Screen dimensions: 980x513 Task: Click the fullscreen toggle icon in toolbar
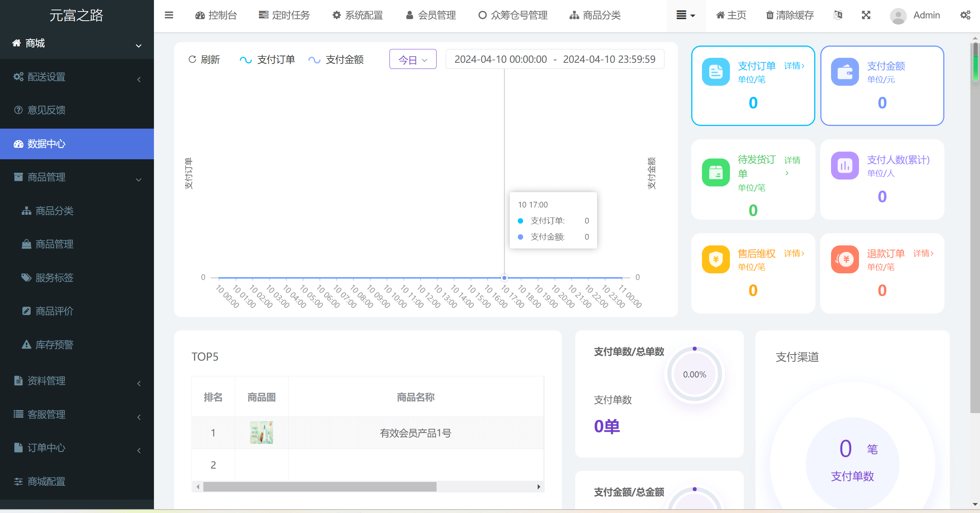(x=866, y=16)
